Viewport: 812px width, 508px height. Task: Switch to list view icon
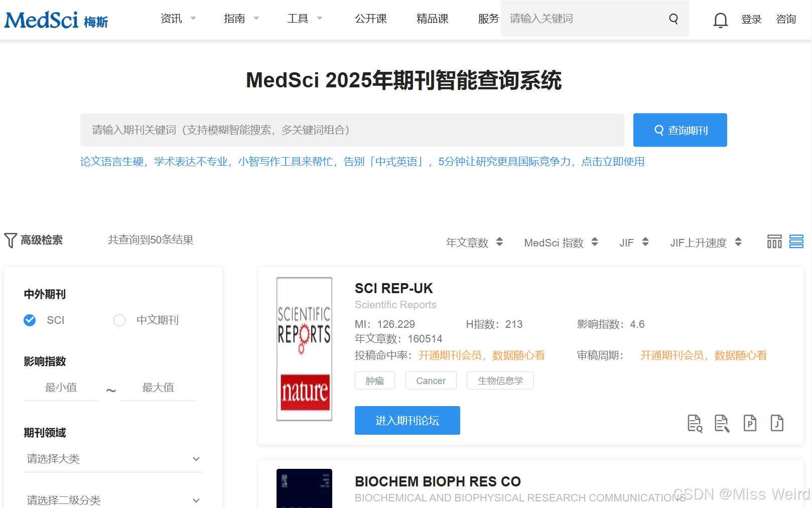796,241
